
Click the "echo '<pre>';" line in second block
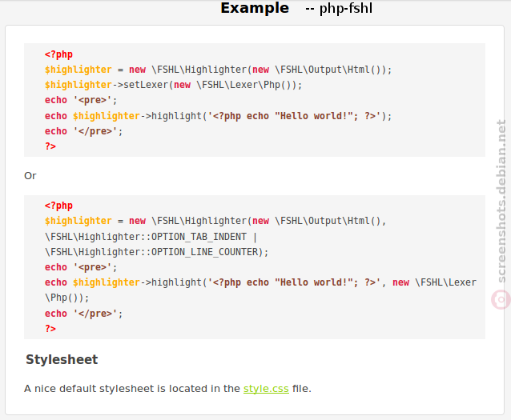(x=81, y=267)
